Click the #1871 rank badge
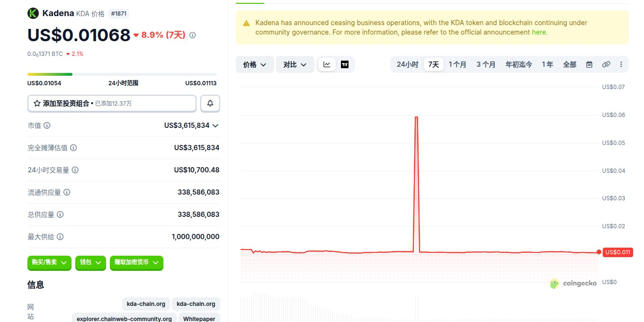 click(119, 14)
